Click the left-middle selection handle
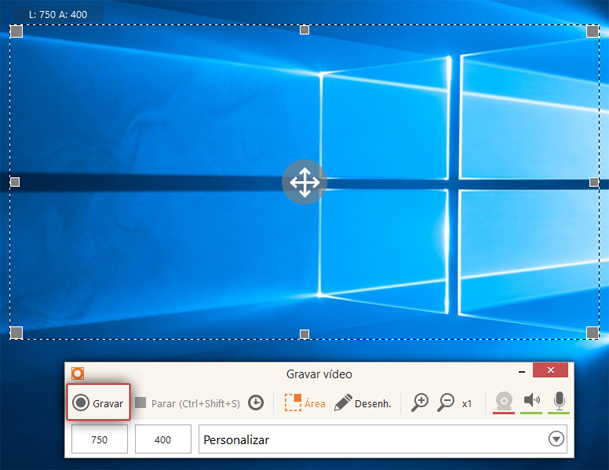Image resolution: width=609 pixels, height=470 pixels. [x=15, y=182]
